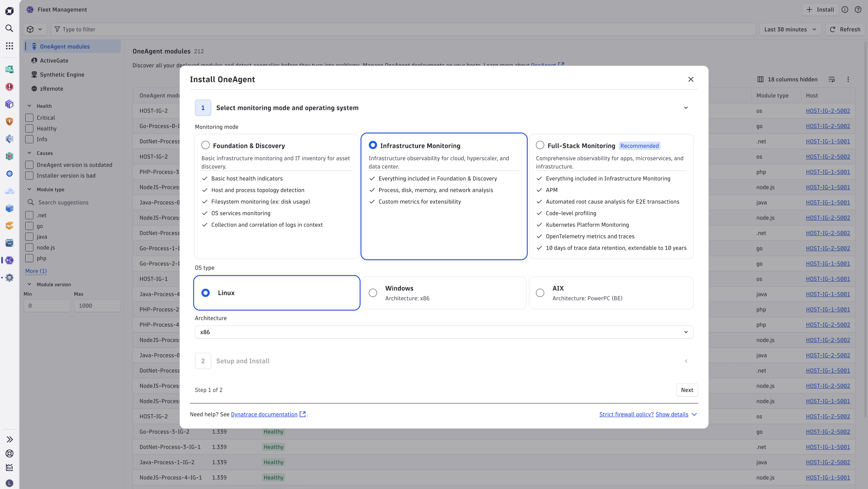Image resolution: width=868 pixels, height=489 pixels.
Task: Collapse the Health filter group
Action: [29, 106]
